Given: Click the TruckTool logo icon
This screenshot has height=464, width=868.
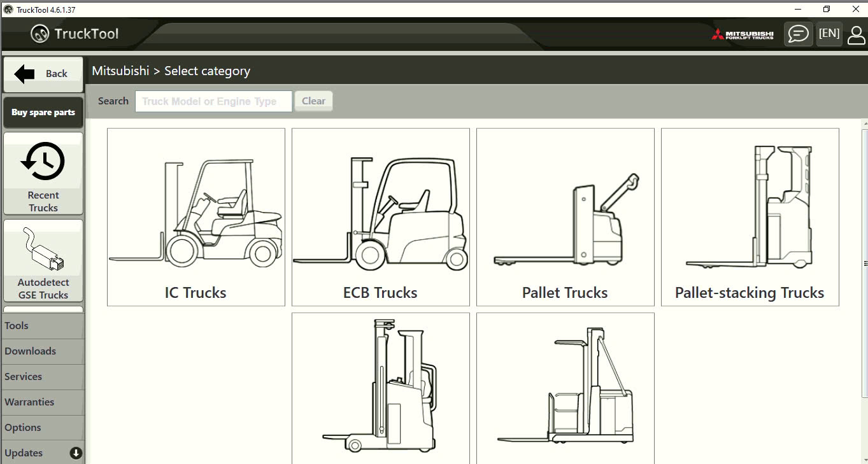Looking at the screenshot, I should pos(39,34).
